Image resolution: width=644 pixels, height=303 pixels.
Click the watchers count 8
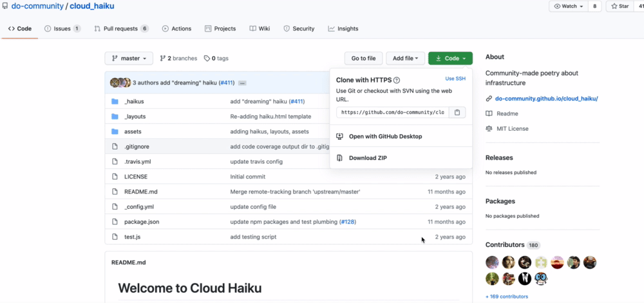coord(594,6)
